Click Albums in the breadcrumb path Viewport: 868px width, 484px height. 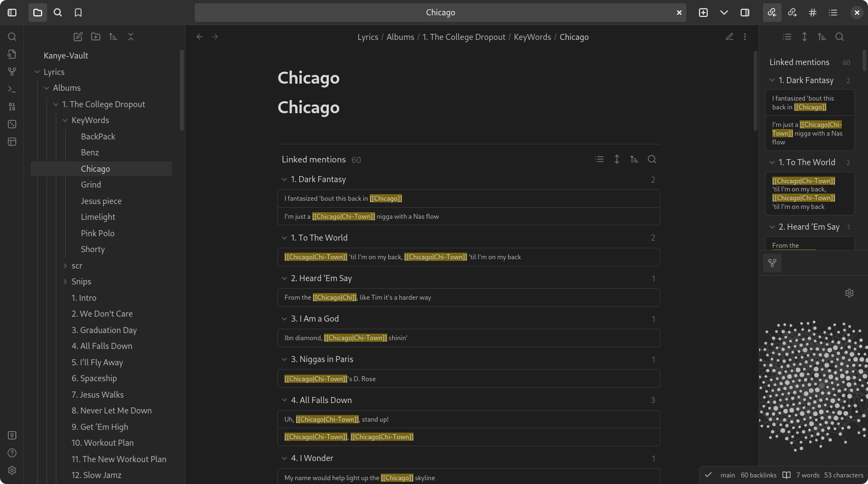tap(400, 37)
